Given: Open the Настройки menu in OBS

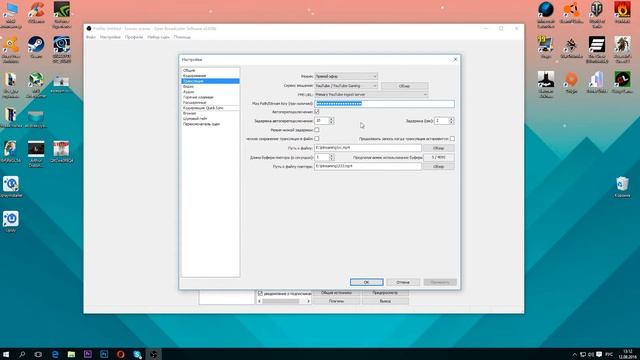Looking at the screenshot, I should (110, 37).
